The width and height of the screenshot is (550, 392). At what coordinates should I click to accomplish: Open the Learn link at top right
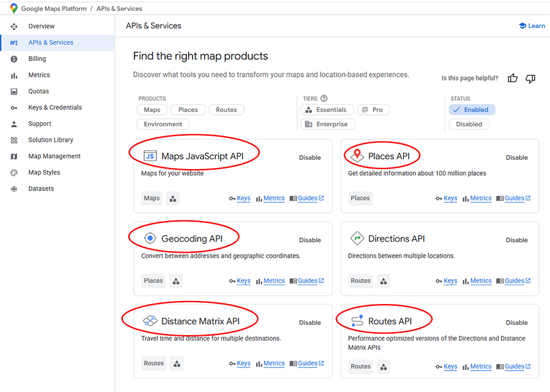(532, 26)
